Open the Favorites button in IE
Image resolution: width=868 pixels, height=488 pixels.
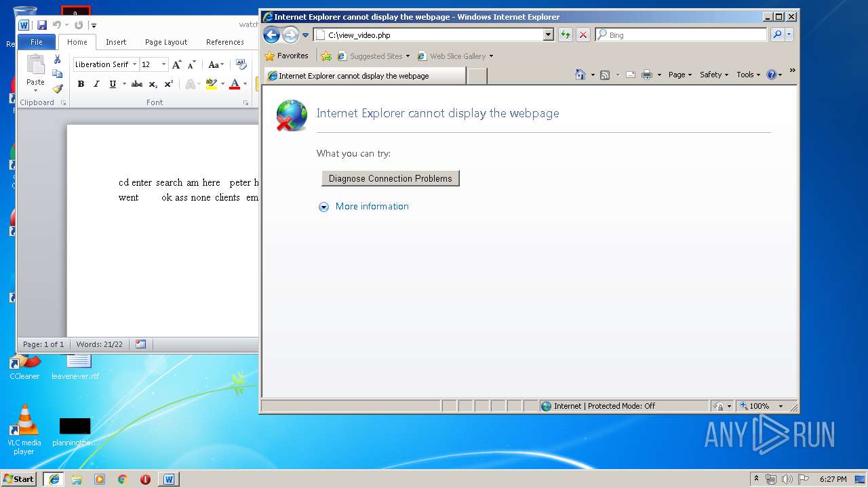[286, 56]
